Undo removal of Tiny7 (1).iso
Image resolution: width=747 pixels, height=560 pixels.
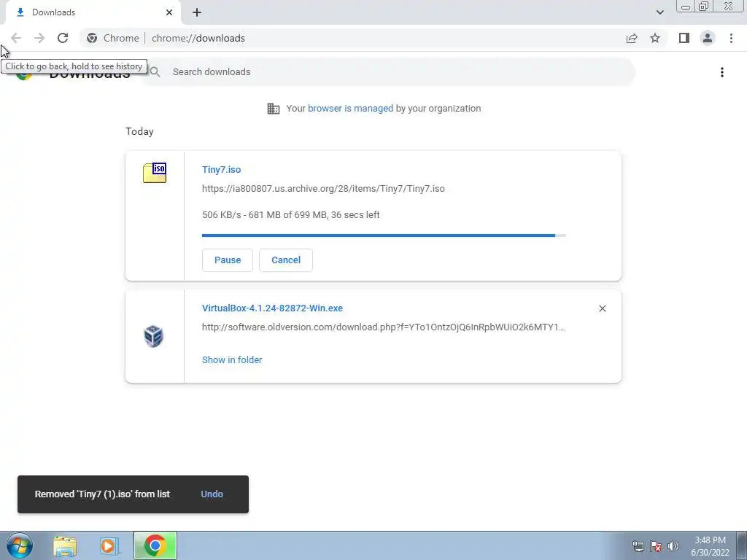[212, 494]
